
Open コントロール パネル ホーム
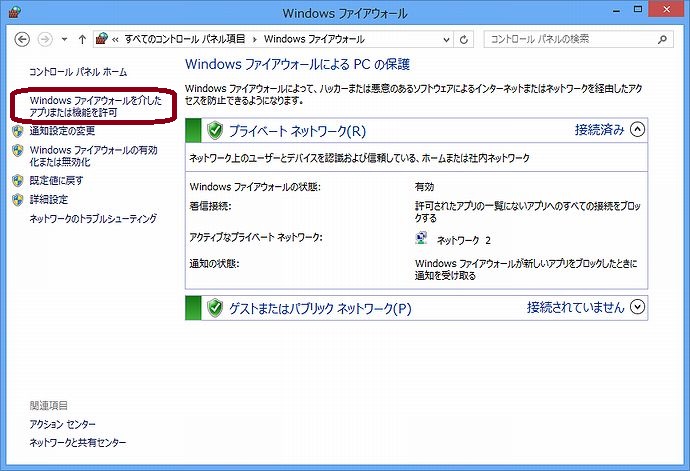78,72
